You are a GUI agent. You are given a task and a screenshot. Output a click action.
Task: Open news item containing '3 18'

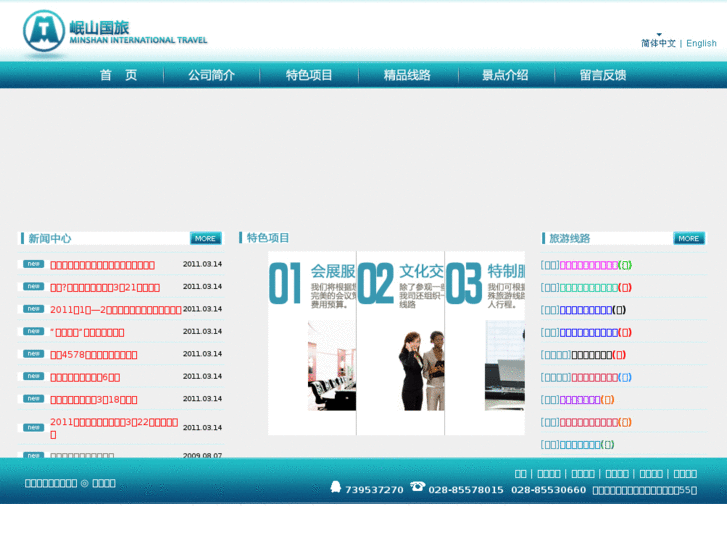click(x=94, y=400)
